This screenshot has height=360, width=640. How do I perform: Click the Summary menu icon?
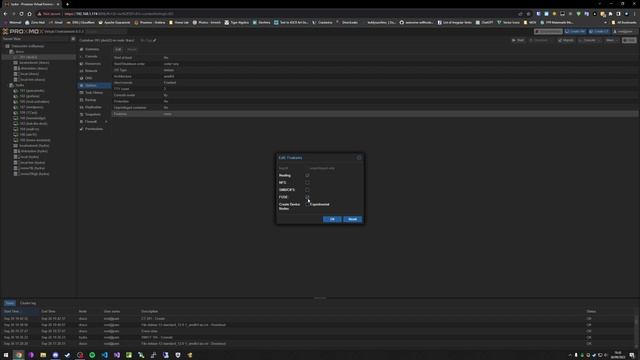tap(82, 49)
